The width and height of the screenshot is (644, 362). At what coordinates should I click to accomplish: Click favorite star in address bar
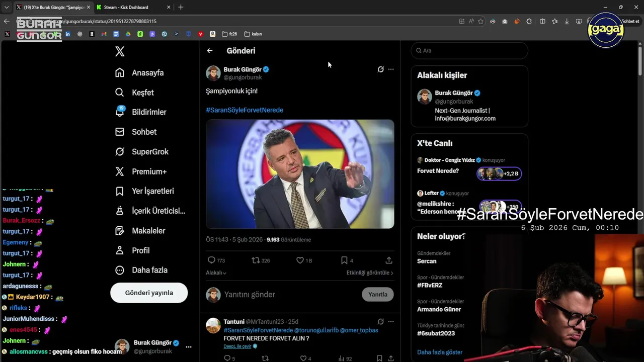point(480,21)
